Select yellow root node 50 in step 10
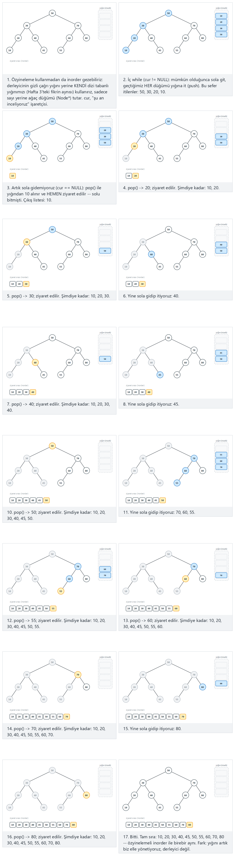This screenshot has height=868, width=235. (x=52, y=446)
